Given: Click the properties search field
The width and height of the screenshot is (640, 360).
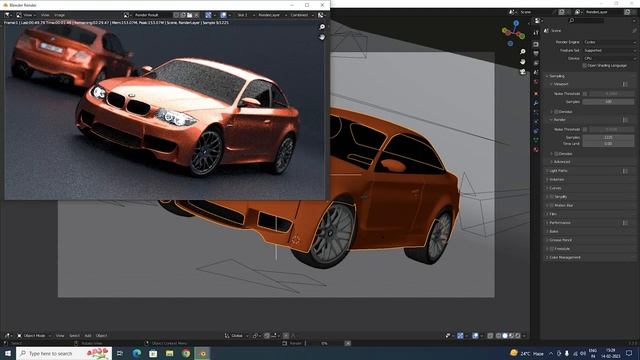Looking at the screenshot, I should click(587, 20).
